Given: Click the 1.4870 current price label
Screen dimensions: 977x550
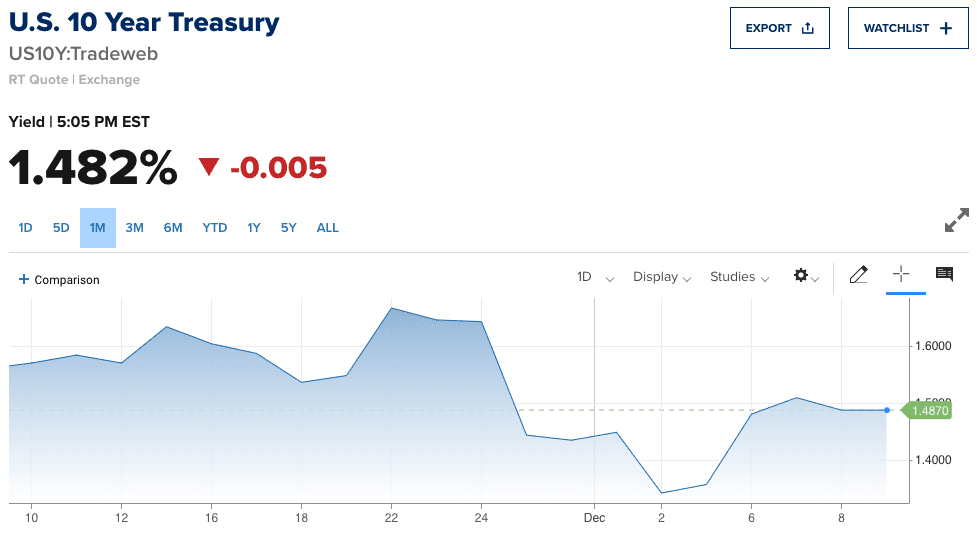Looking at the screenshot, I should coord(929,410).
